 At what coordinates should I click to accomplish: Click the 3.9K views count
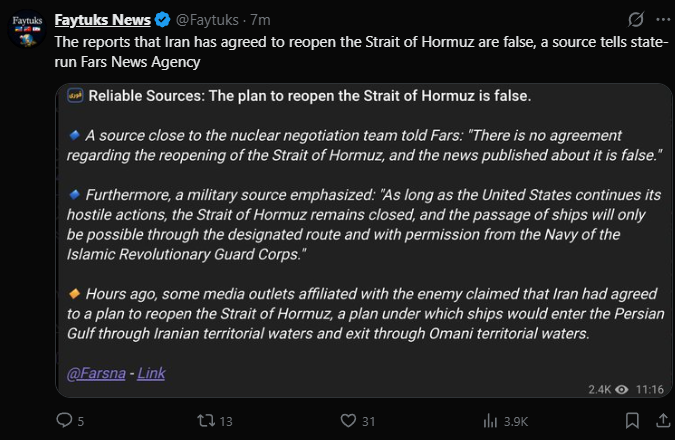pos(516,421)
